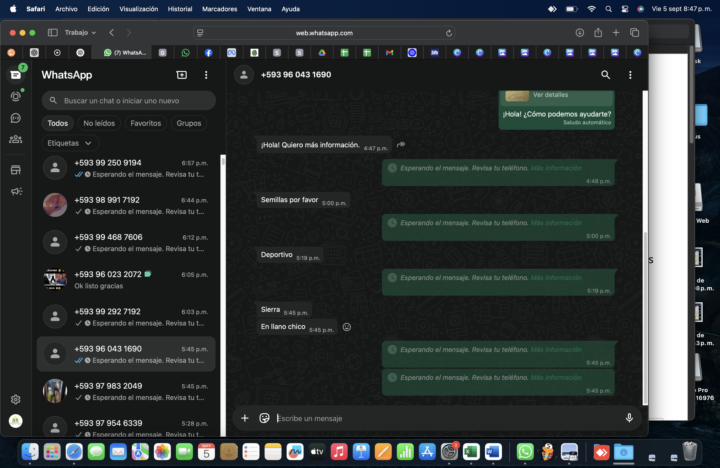The image size is (720, 468).
Task: Click the Safari address bar
Action: click(324, 33)
